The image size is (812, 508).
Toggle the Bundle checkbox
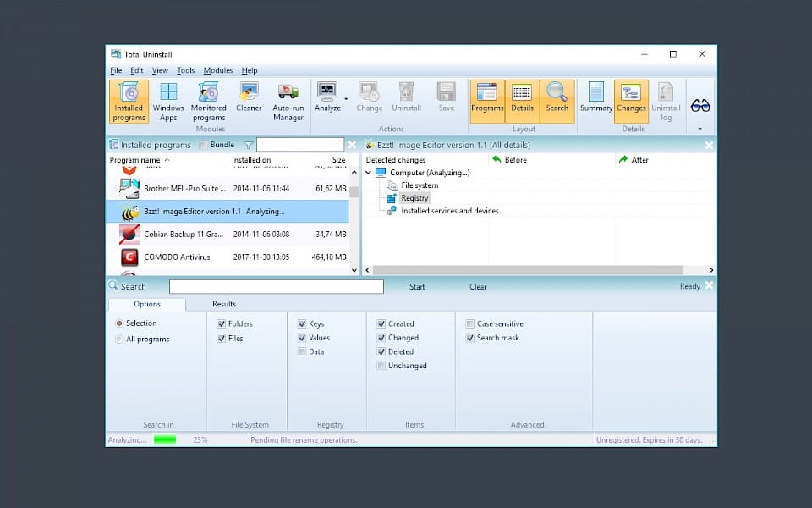[x=204, y=145]
